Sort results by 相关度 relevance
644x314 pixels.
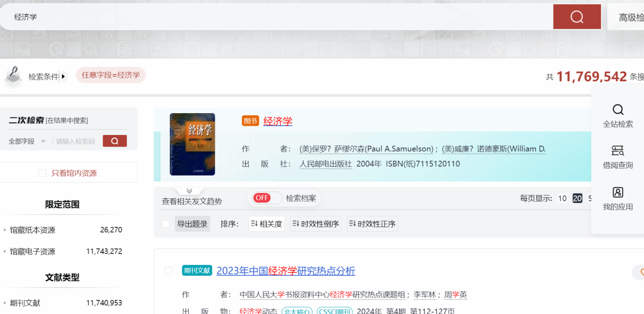(267, 224)
